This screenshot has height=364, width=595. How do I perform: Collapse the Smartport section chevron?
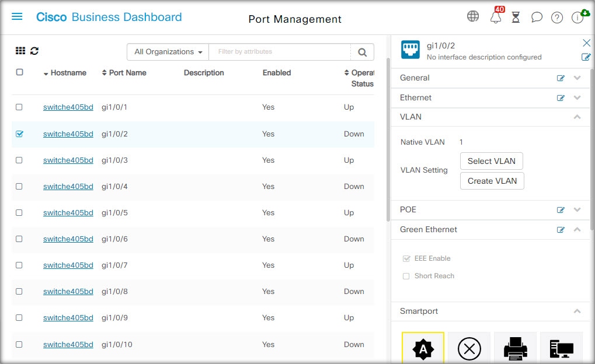pyautogui.click(x=577, y=311)
